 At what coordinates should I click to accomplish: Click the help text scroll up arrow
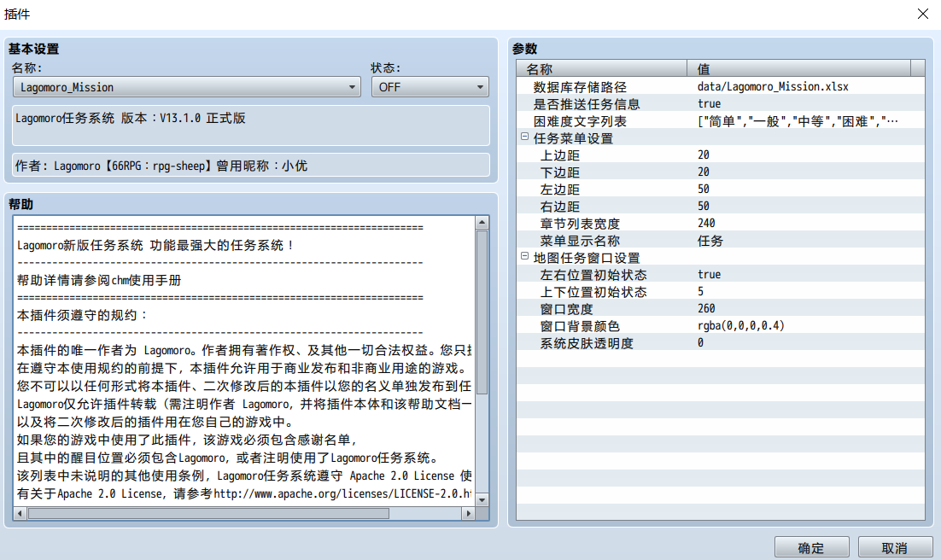point(482,223)
